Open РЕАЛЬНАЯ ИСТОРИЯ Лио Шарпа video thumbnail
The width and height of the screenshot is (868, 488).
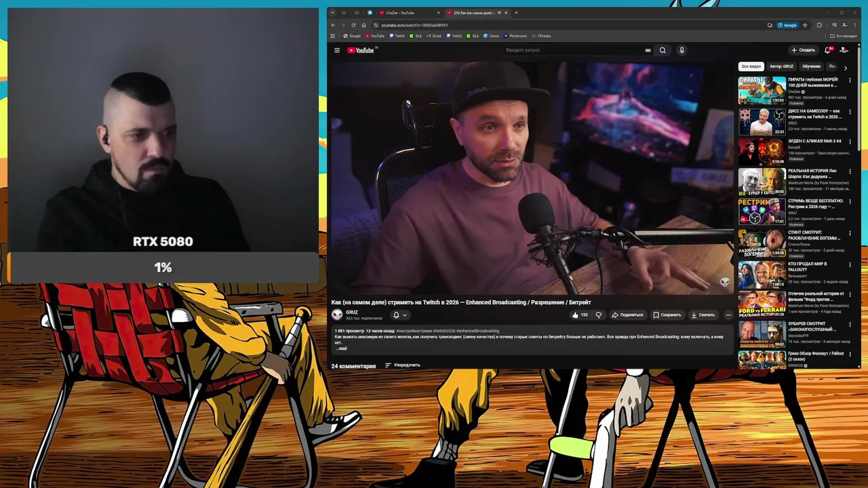(762, 182)
